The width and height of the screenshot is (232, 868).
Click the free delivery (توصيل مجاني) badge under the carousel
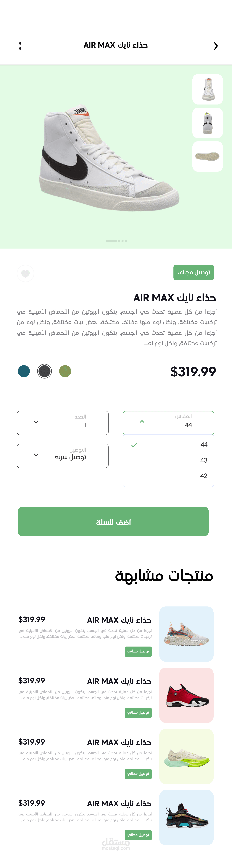pos(194,272)
